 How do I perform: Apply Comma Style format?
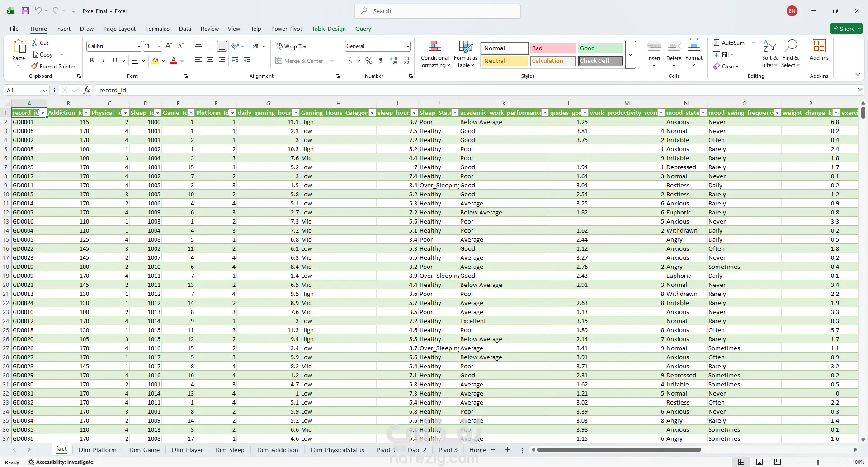click(x=381, y=60)
